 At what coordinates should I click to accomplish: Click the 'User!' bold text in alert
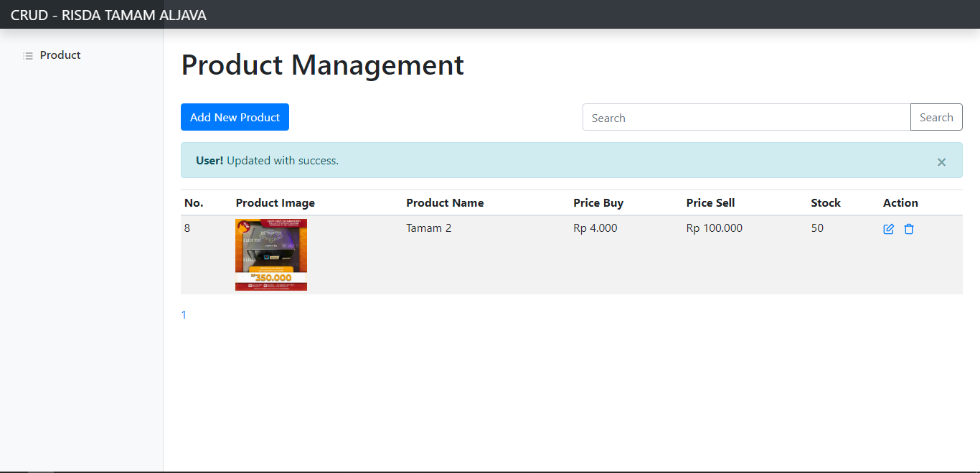[209, 161]
